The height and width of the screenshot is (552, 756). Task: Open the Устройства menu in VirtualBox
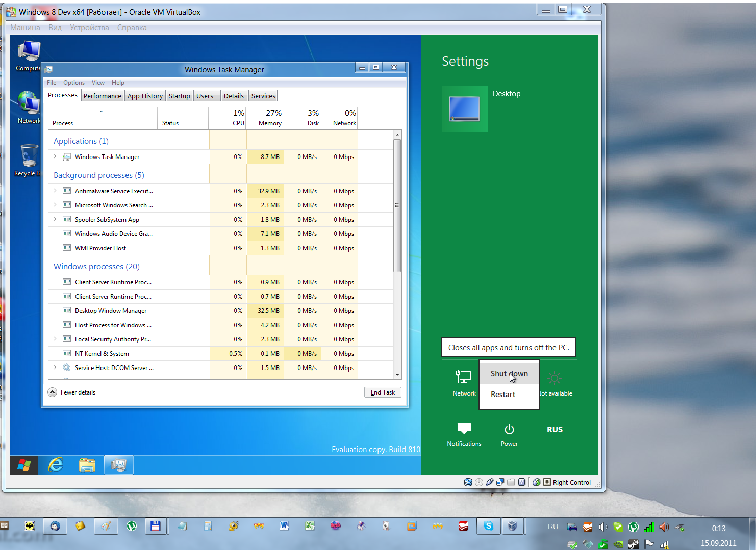click(x=89, y=28)
